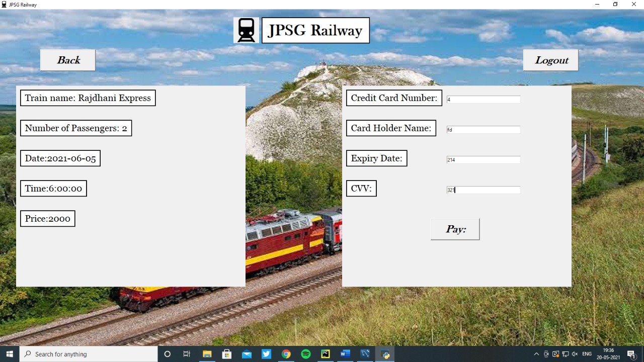
Task: Click inside the CVV input field
Action: click(482, 190)
